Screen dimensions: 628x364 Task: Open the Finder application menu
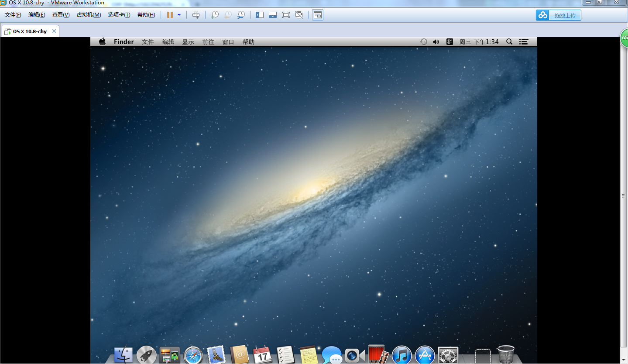coord(124,42)
